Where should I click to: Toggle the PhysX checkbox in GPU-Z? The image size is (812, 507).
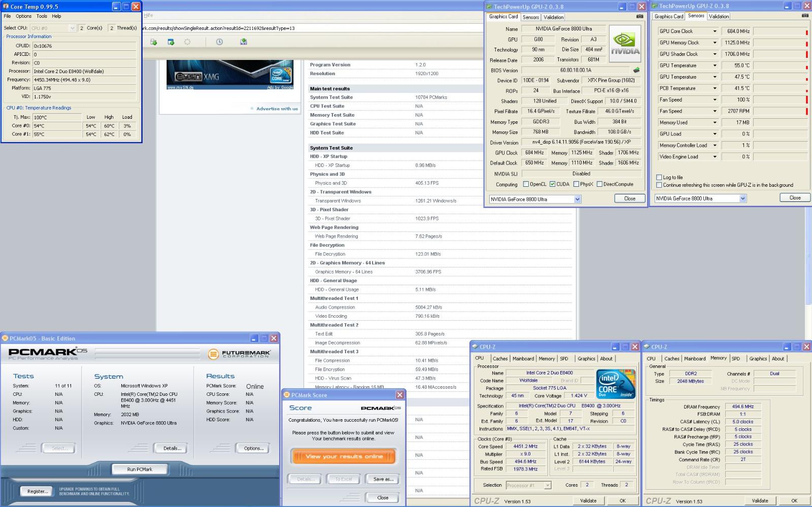point(576,184)
